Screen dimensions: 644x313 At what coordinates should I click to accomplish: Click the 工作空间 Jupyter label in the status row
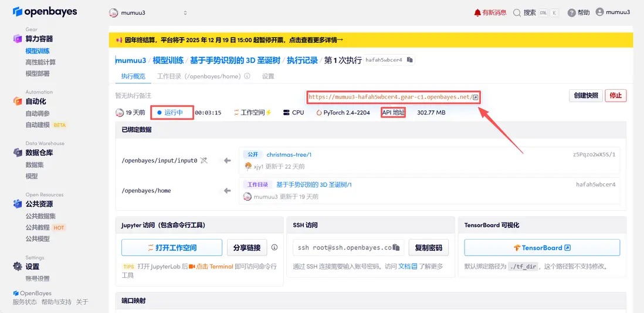pyautogui.click(x=253, y=112)
